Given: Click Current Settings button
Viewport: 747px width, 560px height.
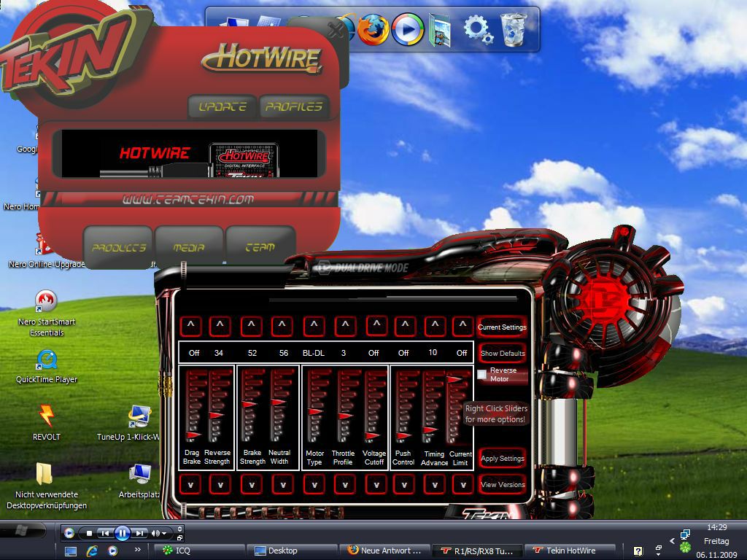Looking at the screenshot, I should coord(502,327).
